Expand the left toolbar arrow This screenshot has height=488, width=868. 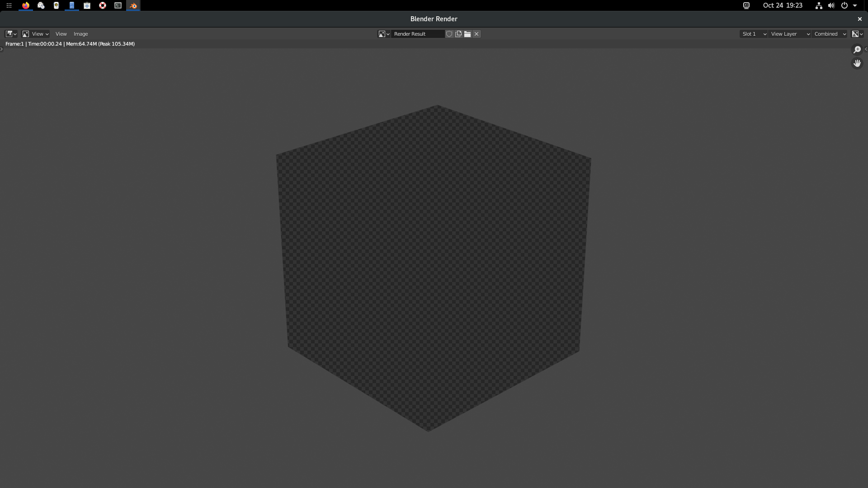click(2, 49)
